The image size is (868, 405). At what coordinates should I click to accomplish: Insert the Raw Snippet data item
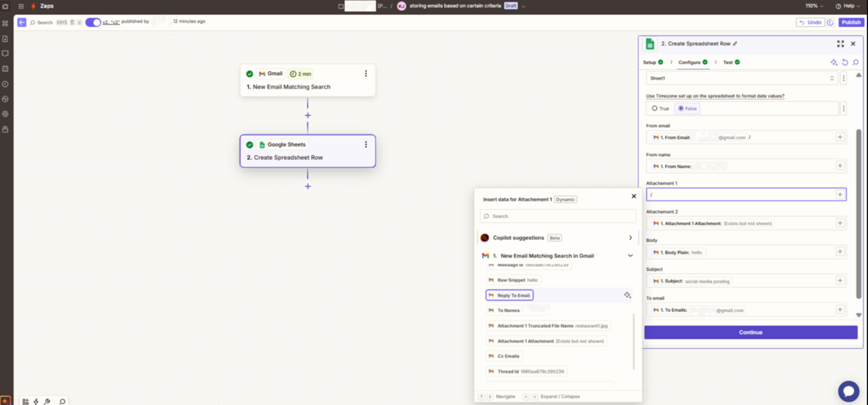pyautogui.click(x=513, y=280)
